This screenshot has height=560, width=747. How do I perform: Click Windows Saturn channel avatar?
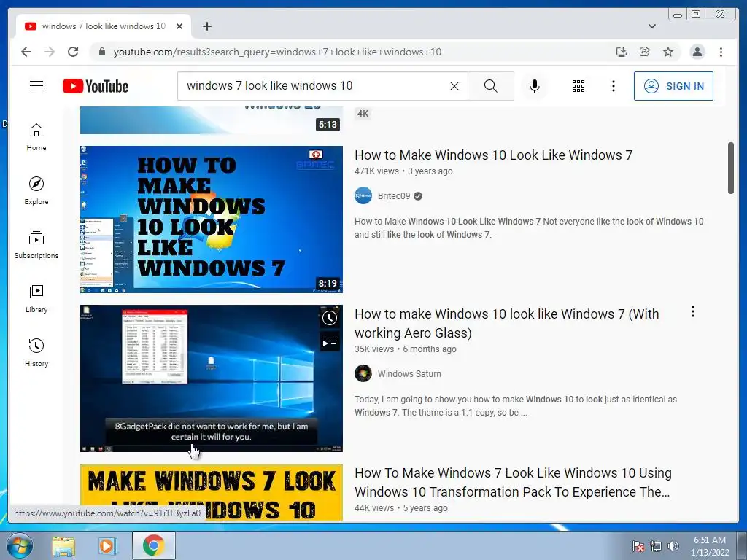(363, 373)
